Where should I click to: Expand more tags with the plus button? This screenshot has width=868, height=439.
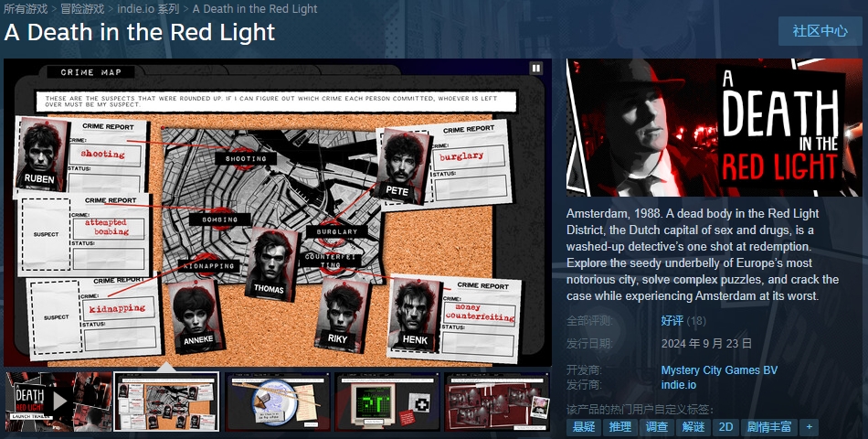click(x=809, y=427)
